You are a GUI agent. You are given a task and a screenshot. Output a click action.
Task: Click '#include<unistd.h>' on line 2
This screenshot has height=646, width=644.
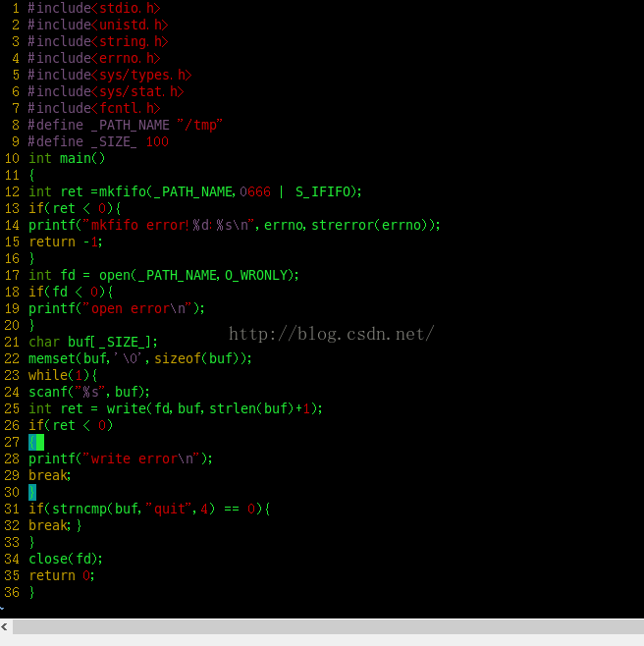pyautogui.click(x=98, y=25)
